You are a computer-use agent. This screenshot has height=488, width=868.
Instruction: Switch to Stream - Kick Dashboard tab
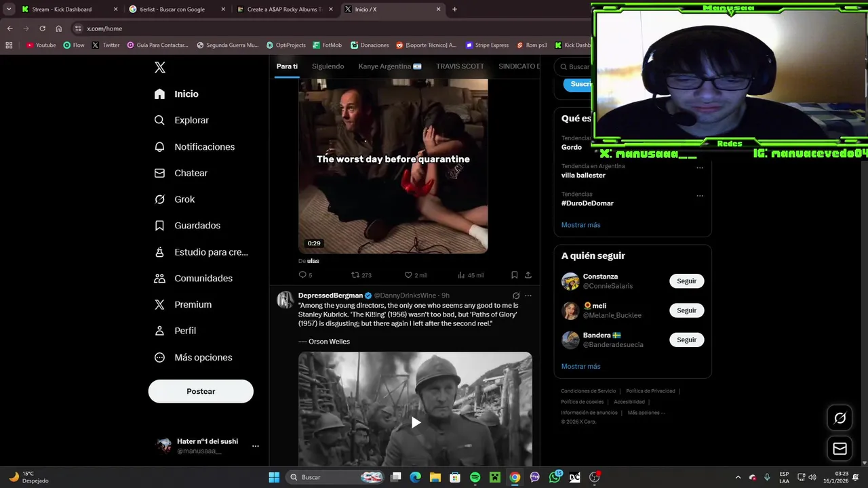[x=70, y=9]
